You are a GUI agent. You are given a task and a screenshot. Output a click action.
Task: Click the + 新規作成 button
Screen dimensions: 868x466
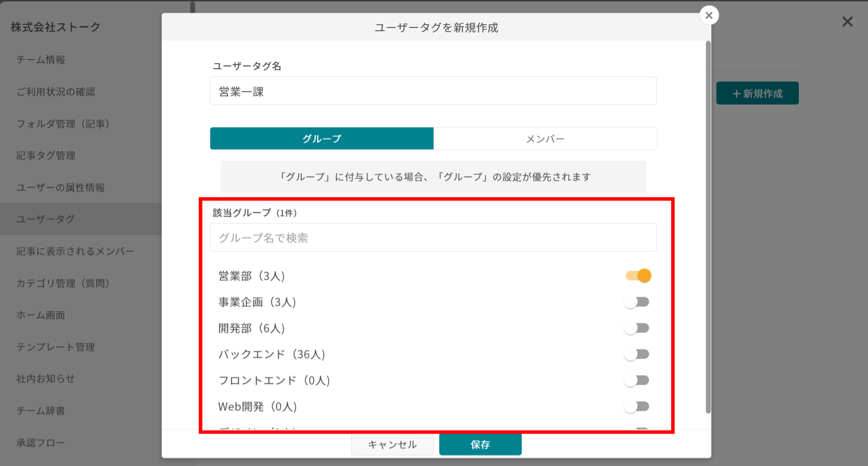point(757,93)
